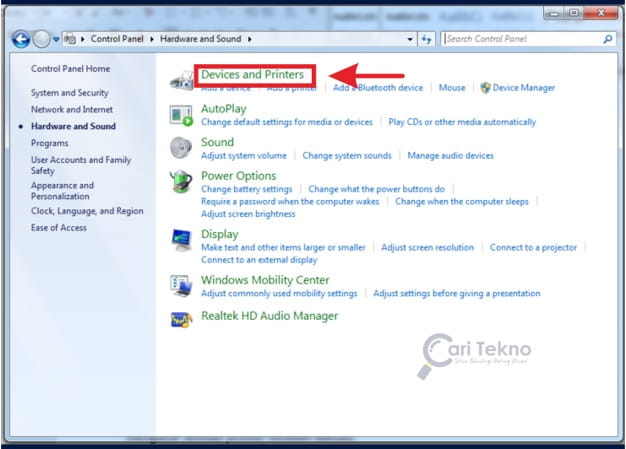Screen dimensions: 626x449
Task: Open Clock, Language, and Region category
Action: [x=87, y=211]
